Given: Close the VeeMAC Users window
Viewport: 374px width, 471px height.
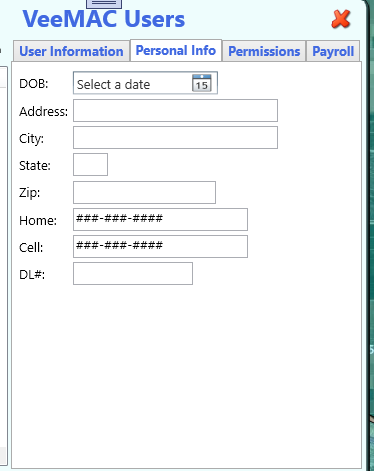Looking at the screenshot, I should [x=341, y=19].
